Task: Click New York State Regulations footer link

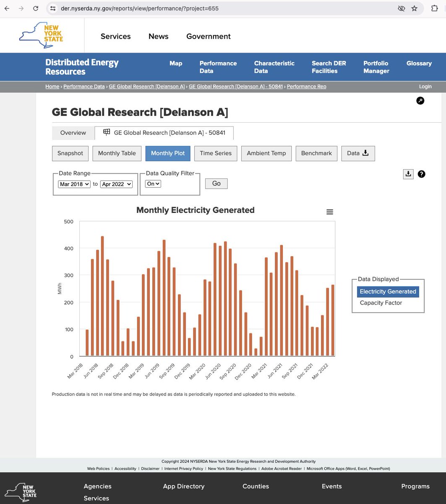Action: [232, 469]
